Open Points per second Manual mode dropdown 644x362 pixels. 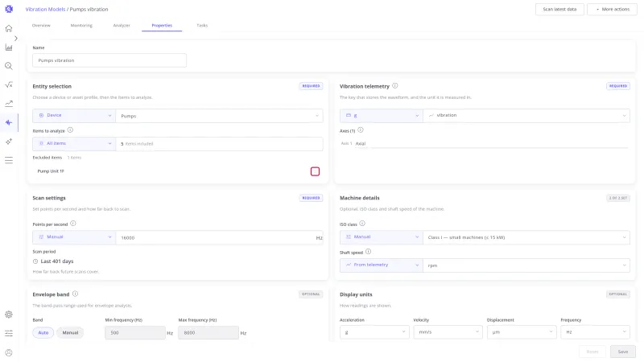pyautogui.click(x=74, y=237)
